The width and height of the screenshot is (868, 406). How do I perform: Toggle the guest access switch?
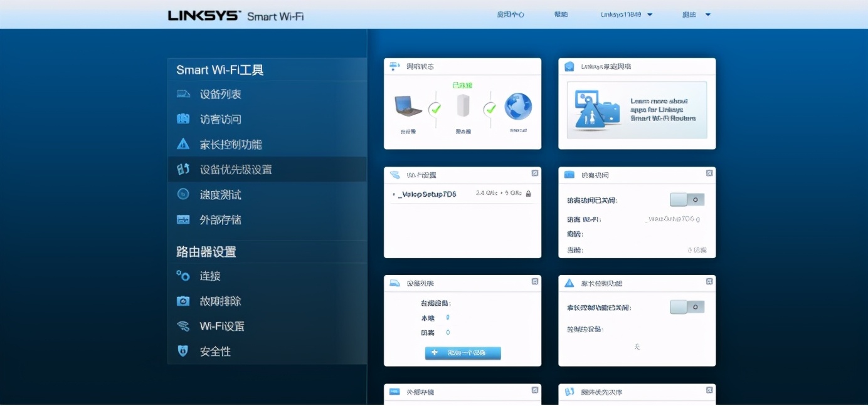point(687,200)
